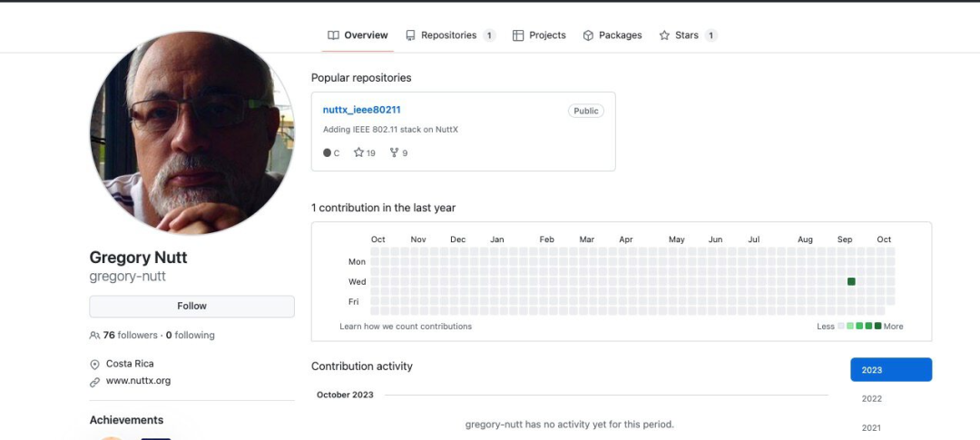The height and width of the screenshot is (440, 980).
Task: Select the dark green September contribution cell
Action: click(851, 281)
